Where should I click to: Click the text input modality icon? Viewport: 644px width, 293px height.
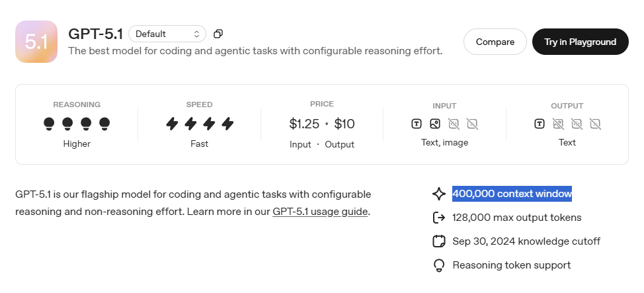[x=417, y=124]
